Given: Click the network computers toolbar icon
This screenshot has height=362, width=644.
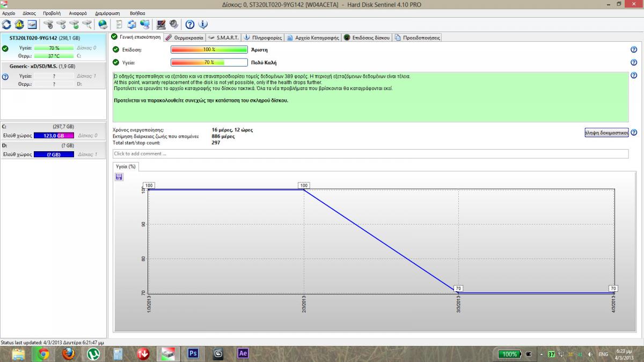Looking at the screenshot, I should [144, 24].
